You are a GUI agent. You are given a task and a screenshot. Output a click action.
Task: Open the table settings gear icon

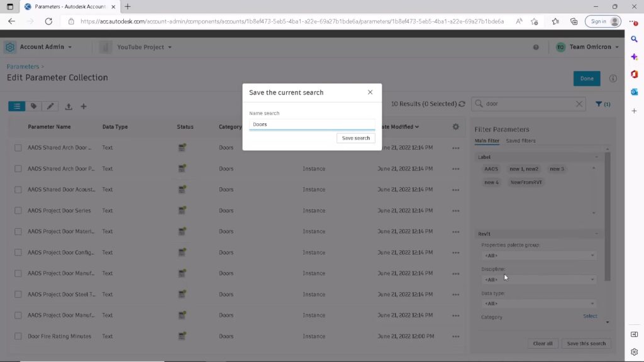point(456,127)
